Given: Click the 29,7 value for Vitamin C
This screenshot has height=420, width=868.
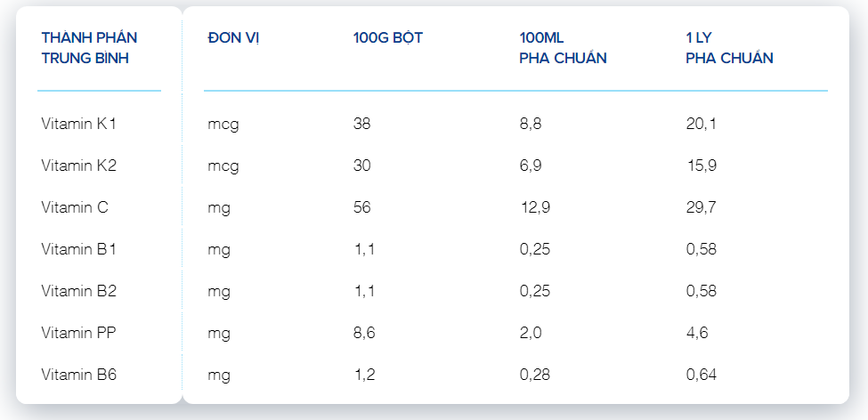Looking at the screenshot, I should pos(701,208).
